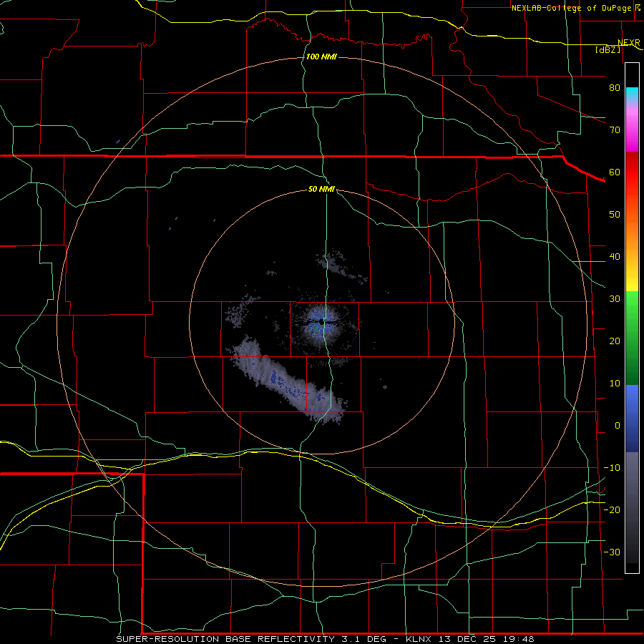Click the 50 dBZ scale value
This screenshot has width=644, height=644.
615,215
